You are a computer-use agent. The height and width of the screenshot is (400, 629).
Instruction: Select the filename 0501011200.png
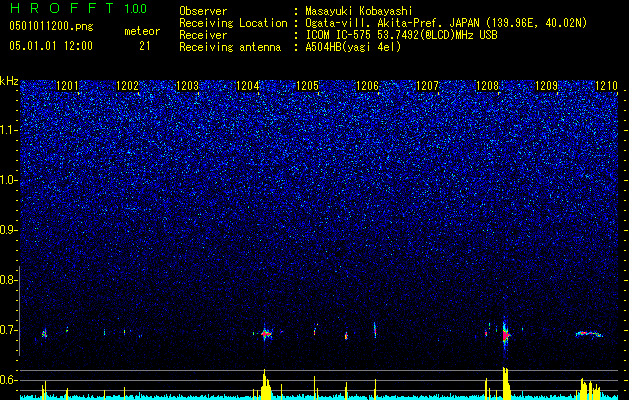pos(51,26)
